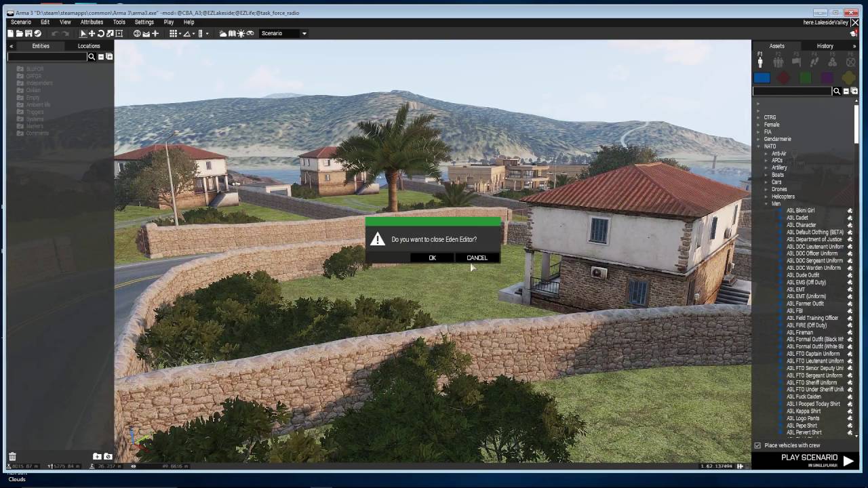Toggle Place vehicles with crew checkbox
This screenshot has width=868, height=488.
[x=757, y=445]
